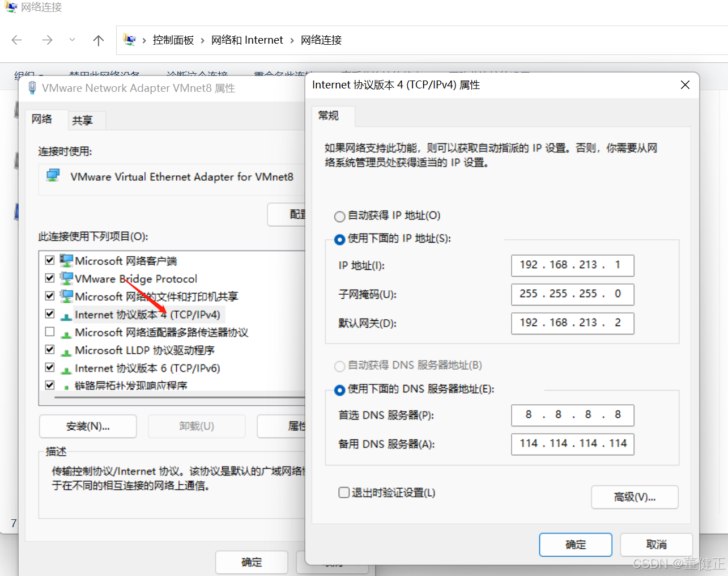Viewport: 728px width, 576px height.
Task: Click the IP 地址 input field
Action: (x=573, y=265)
